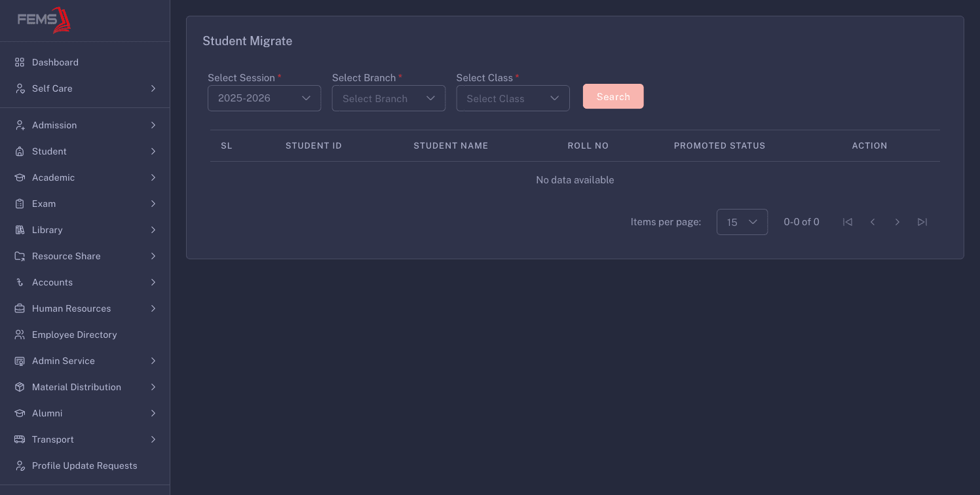The width and height of the screenshot is (980, 495).
Task: Open Employee Directory in sidebar
Action: 85,335
